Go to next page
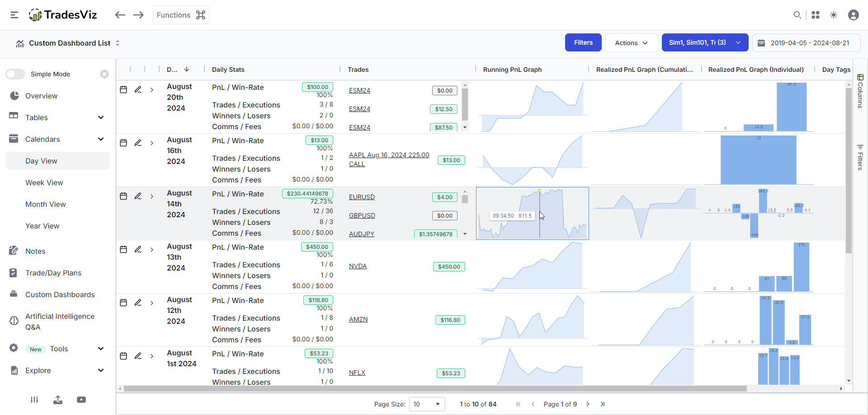 [x=588, y=404]
